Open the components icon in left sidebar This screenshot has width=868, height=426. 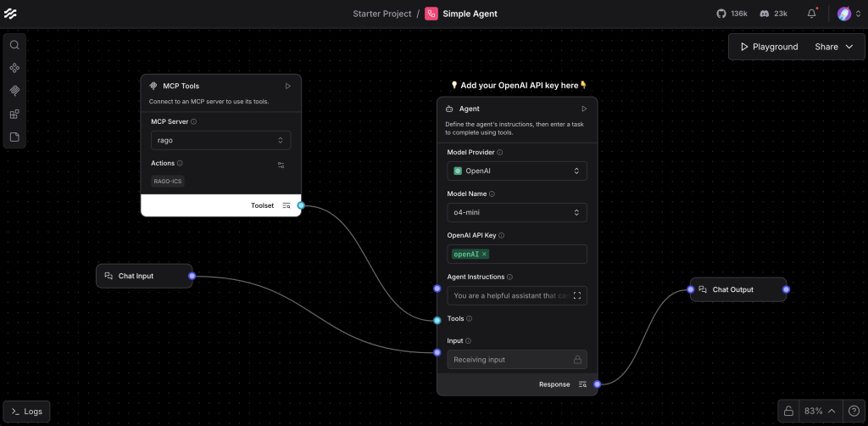click(x=14, y=68)
